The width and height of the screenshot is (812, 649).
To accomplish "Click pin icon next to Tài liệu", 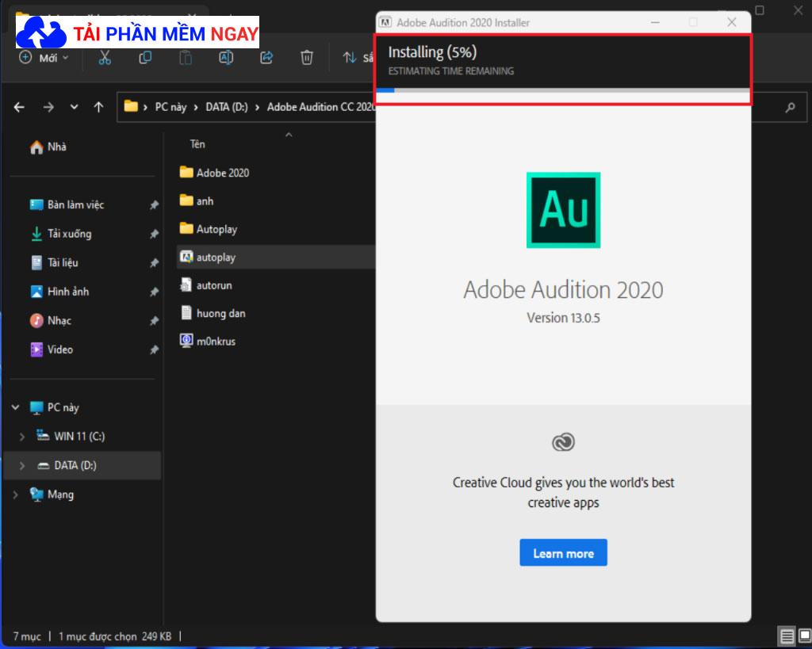I will (x=154, y=263).
